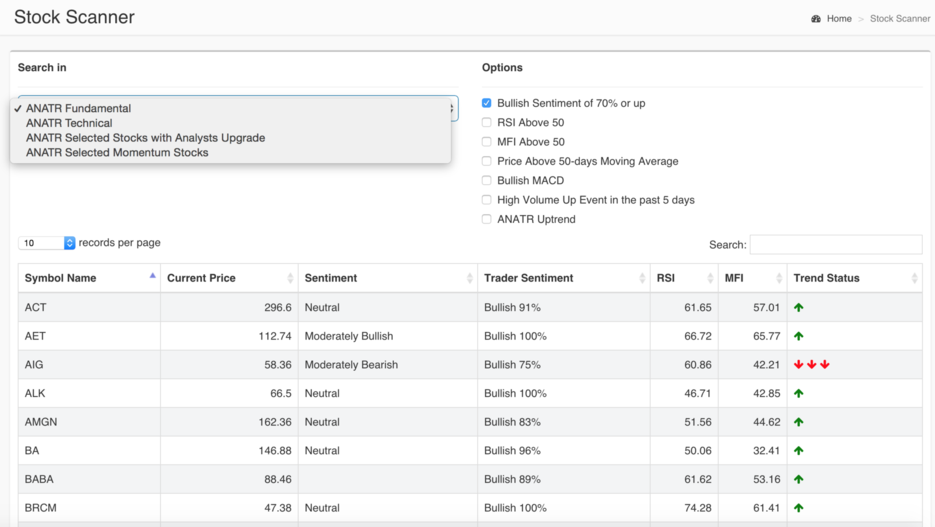Click price 162.36 in AMGN row
935x527 pixels.
(275, 422)
